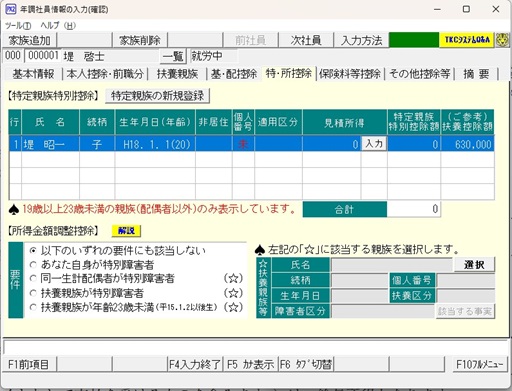Screen dimensions: 512x391
Task: Click the app icon in the title bar
Action: 11,9
